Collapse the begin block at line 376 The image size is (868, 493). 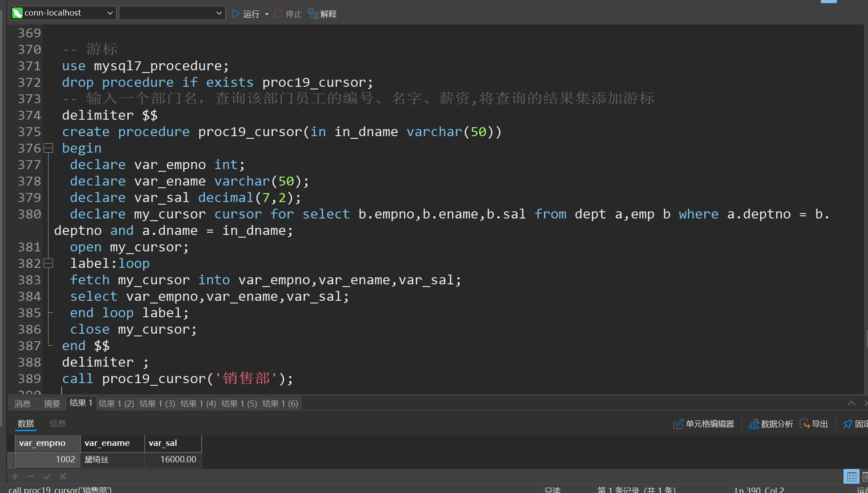(x=49, y=148)
